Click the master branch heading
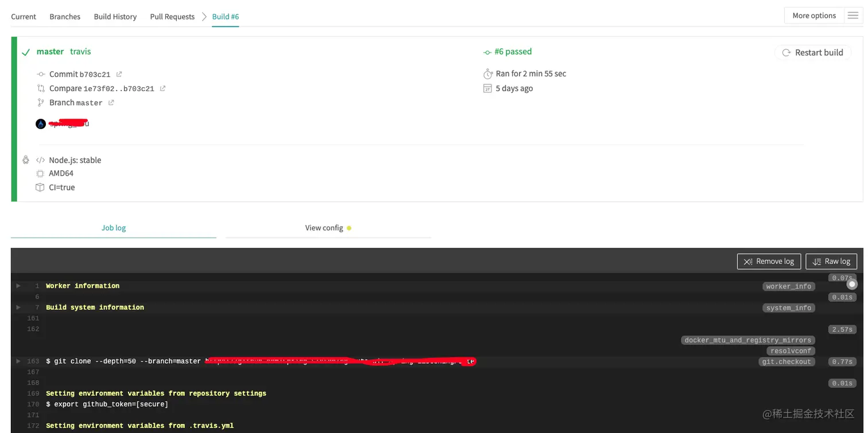The width and height of the screenshot is (868, 433). coord(50,52)
